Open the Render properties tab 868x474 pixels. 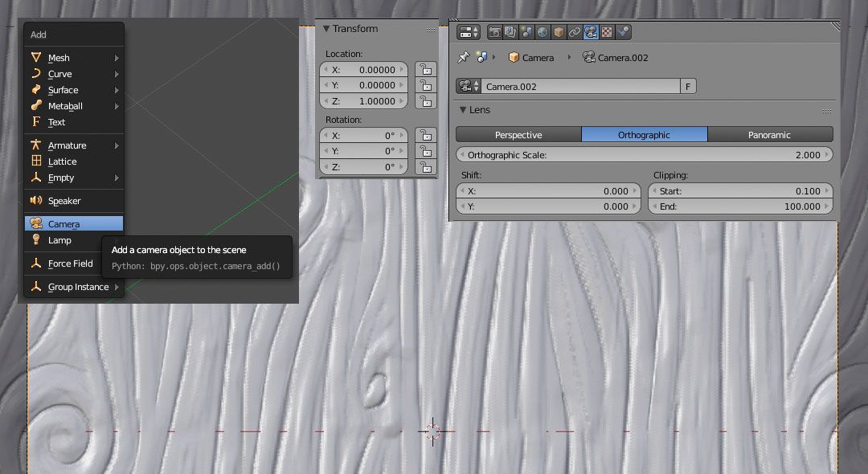[494, 32]
